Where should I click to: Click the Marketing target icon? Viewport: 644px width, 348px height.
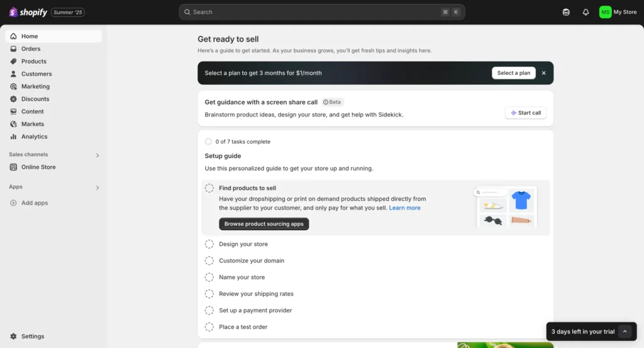pos(14,86)
